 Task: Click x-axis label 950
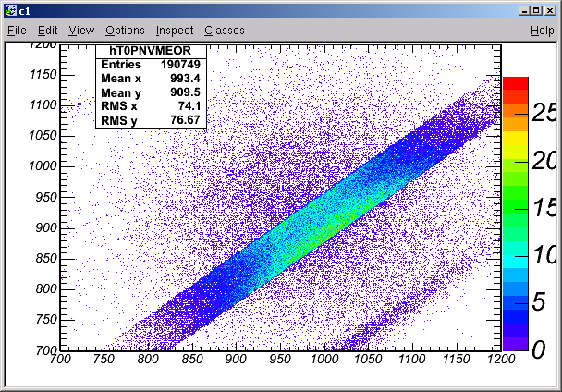pyautogui.click(x=279, y=359)
